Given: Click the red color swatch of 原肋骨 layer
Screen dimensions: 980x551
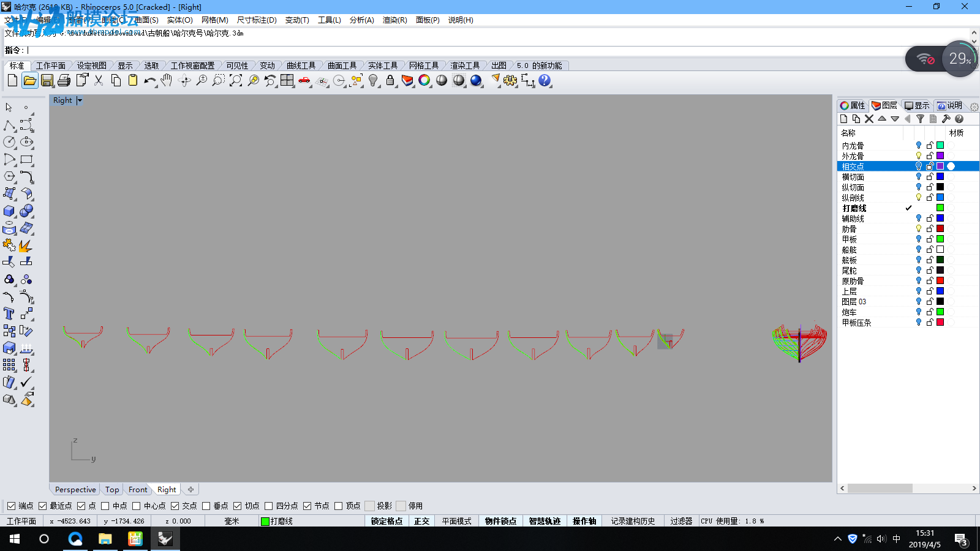Looking at the screenshot, I should pos(940,281).
